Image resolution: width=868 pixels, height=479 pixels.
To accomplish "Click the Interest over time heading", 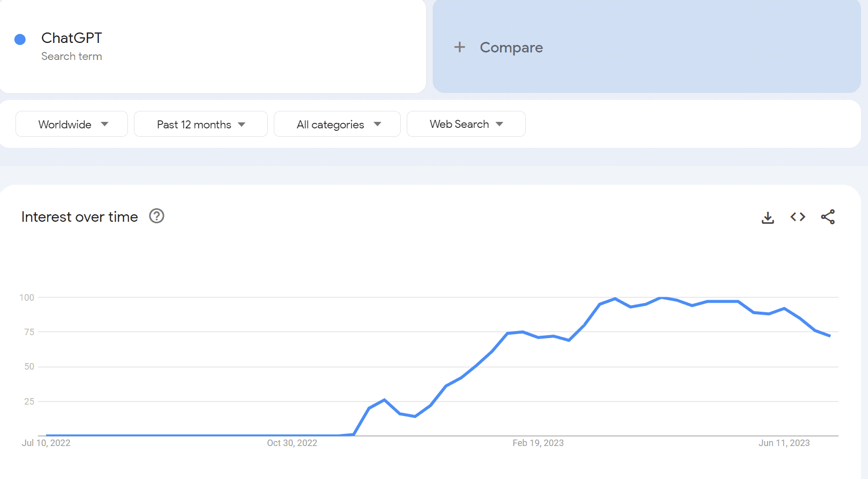I will tap(79, 217).
